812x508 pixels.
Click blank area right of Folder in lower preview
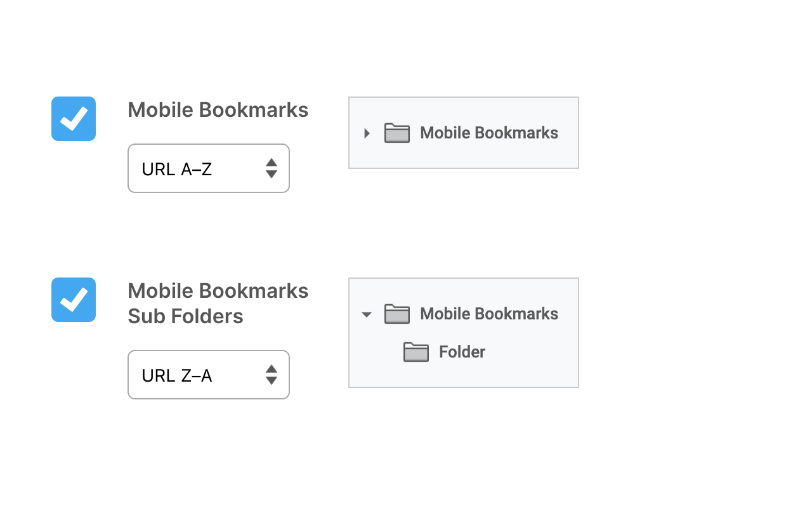coord(533,352)
